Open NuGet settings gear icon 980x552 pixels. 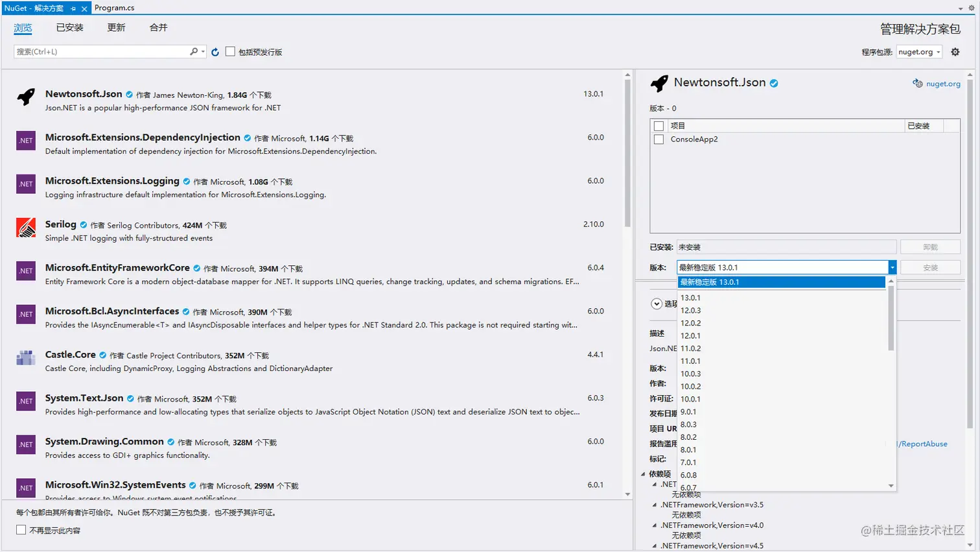[x=955, y=52]
